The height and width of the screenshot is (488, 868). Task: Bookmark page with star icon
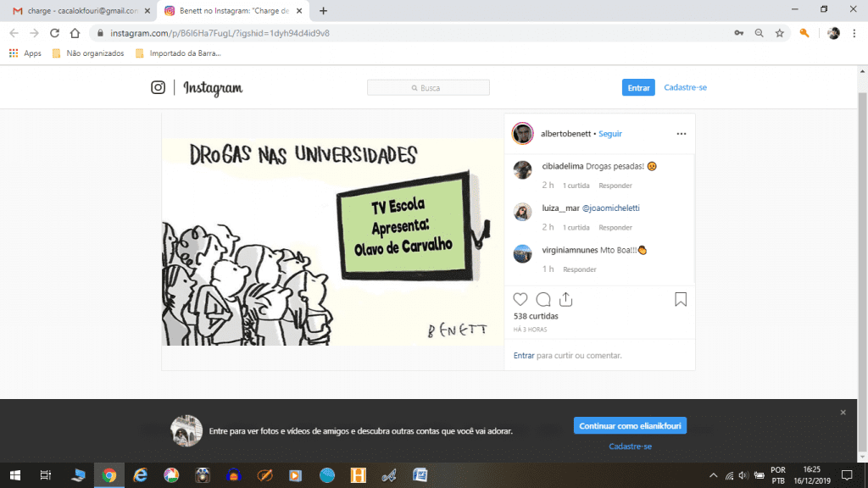[x=779, y=33]
